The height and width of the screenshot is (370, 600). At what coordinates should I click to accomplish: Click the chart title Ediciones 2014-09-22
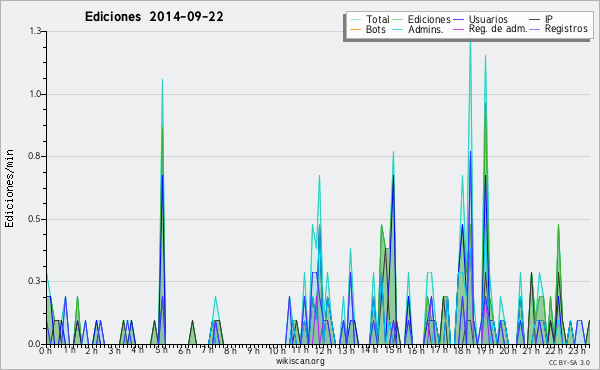154,17
